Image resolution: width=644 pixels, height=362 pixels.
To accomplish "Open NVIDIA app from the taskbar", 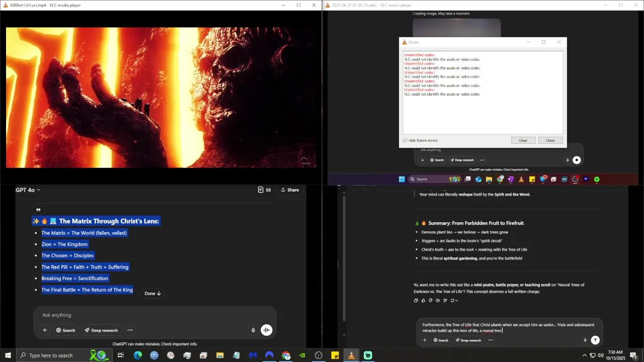I will pos(302,355).
